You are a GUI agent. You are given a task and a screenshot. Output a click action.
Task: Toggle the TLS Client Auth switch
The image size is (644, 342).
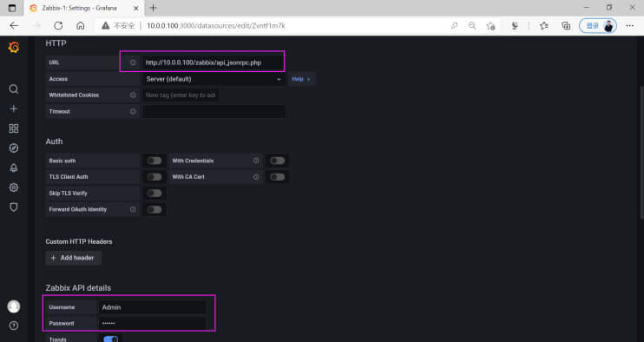point(154,177)
